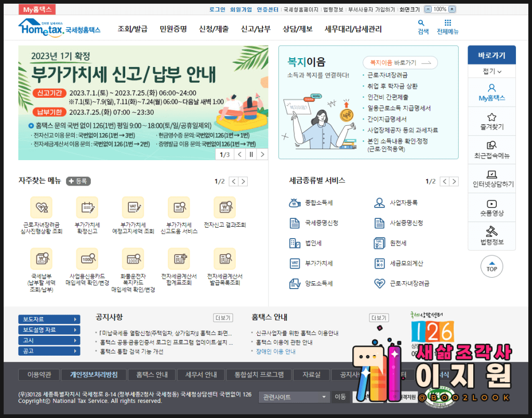Expand the 보도자료 arrow button

coord(75,319)
